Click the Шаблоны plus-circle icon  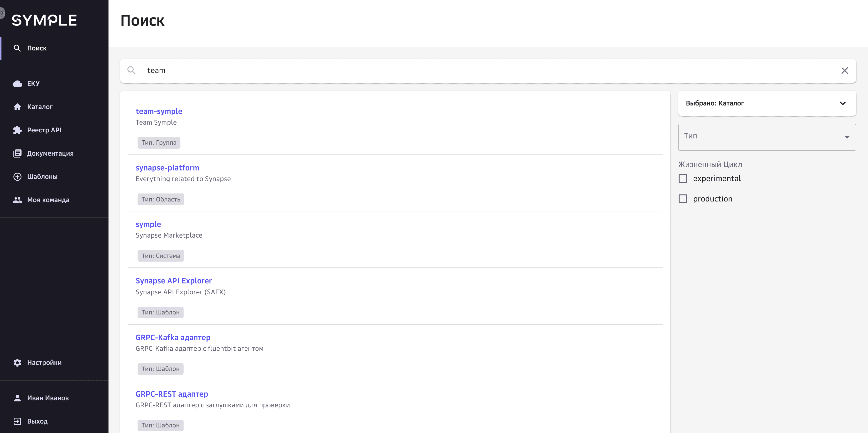tap(17, 177)
